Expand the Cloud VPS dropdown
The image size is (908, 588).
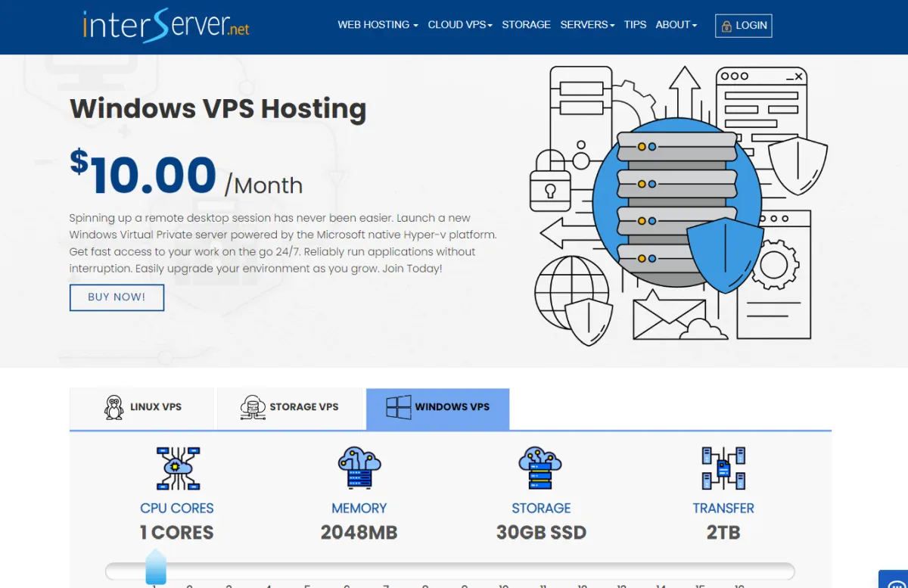[460, 25]
